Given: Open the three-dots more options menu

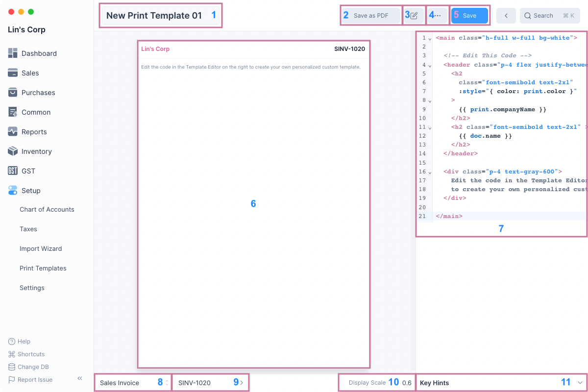Looking at the screenshot, I should pyautogui.click(x=438, y=16).
